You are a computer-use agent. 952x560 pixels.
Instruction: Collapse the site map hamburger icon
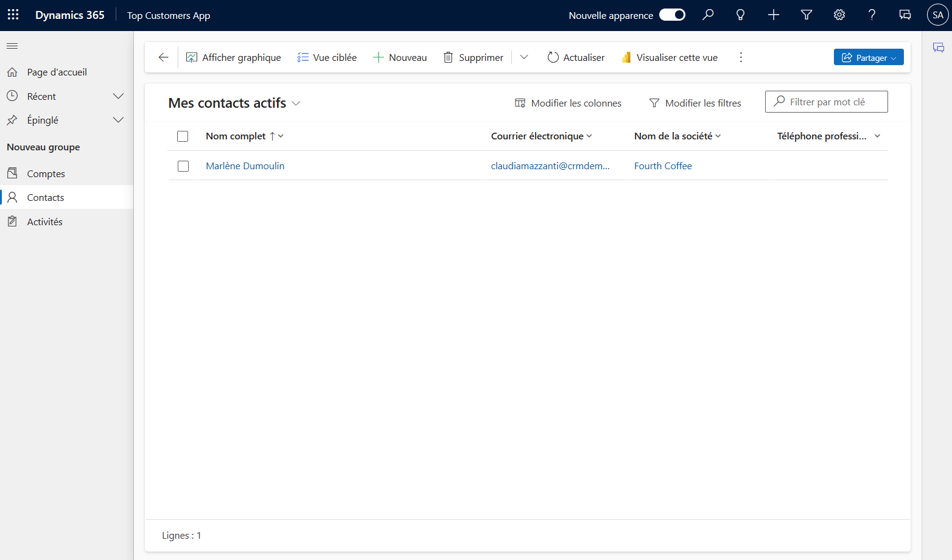[x=12, y=46]
